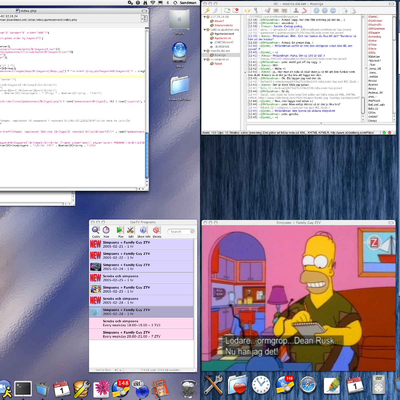This screenshot has height=400, width=400.
Task: Select the Scrubs och simpsons recording dated 2005-02-25
Action: 141,278
